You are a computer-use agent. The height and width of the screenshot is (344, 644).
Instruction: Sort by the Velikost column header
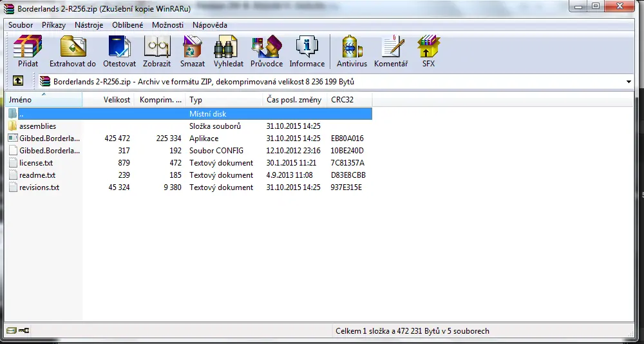(x=117, y=100)
